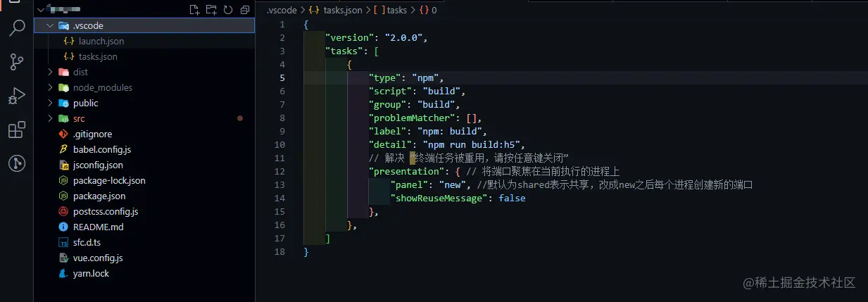Open the GitLens view in the activity bar

point(17,163)
